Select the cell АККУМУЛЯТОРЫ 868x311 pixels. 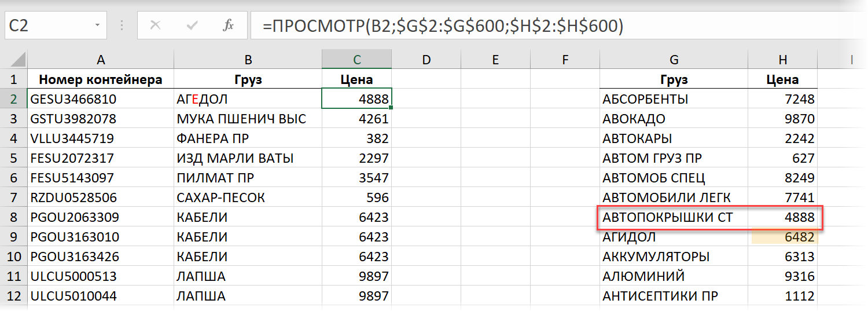(674, 257)
